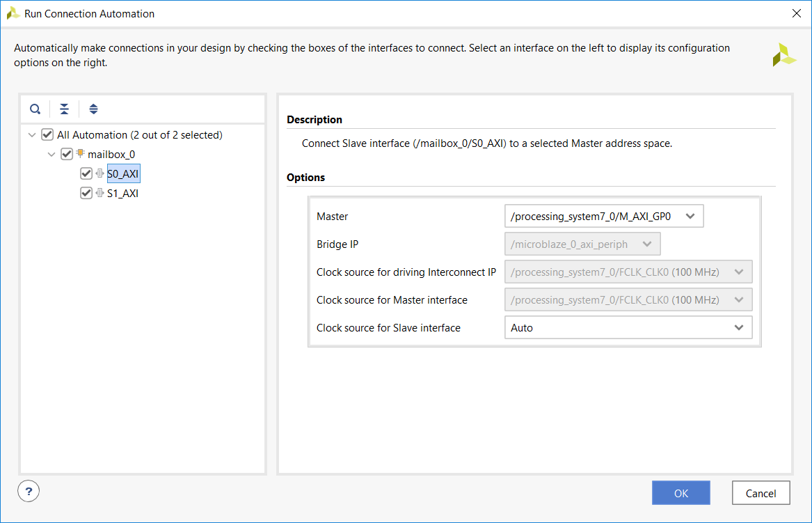The width and height of the screenshot is (812, 523).
Task: Uncheck the All Automation checkbox
Action: 47,134
